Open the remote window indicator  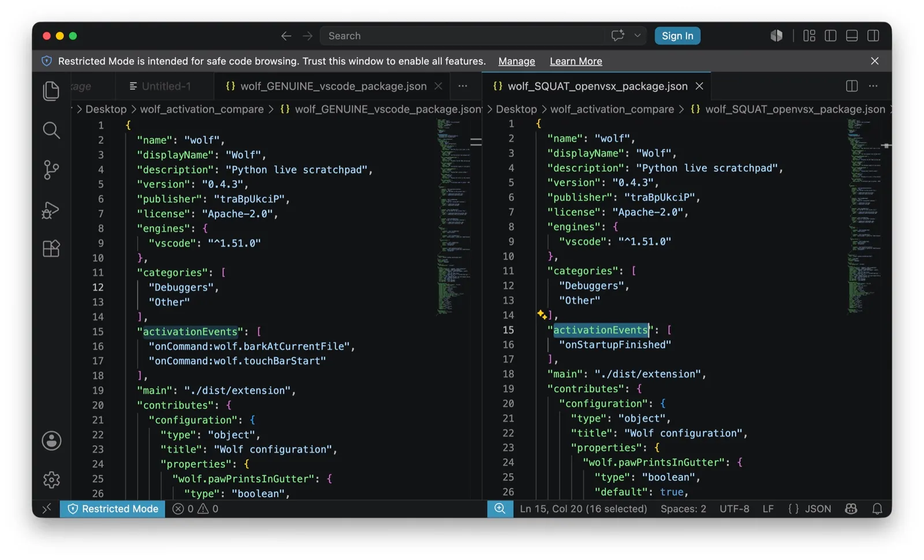[47, 509]
